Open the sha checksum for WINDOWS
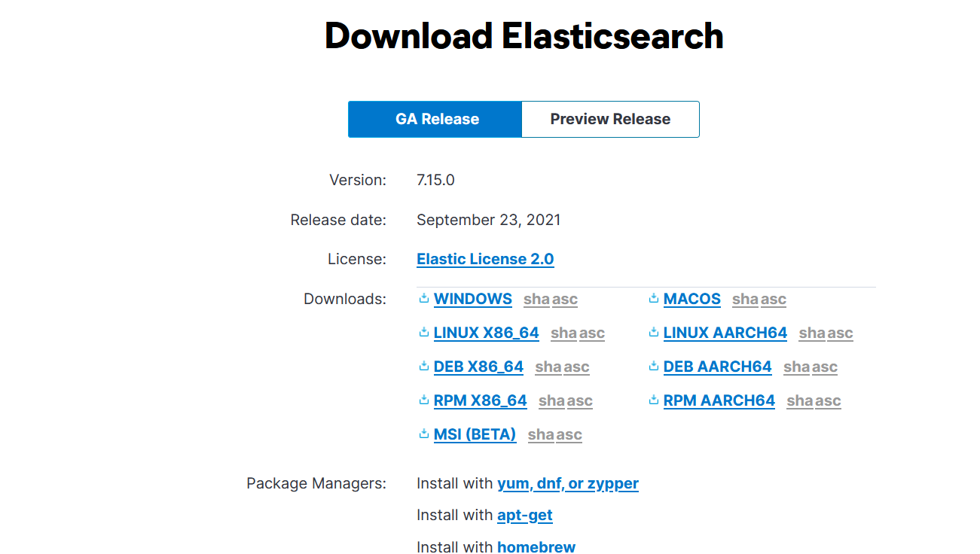Image resolution: width=980 pixels, height=554 pixels. (536, 300)
